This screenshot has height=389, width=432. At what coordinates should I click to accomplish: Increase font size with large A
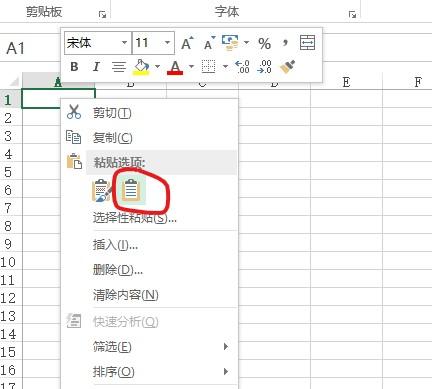[187, 43]
